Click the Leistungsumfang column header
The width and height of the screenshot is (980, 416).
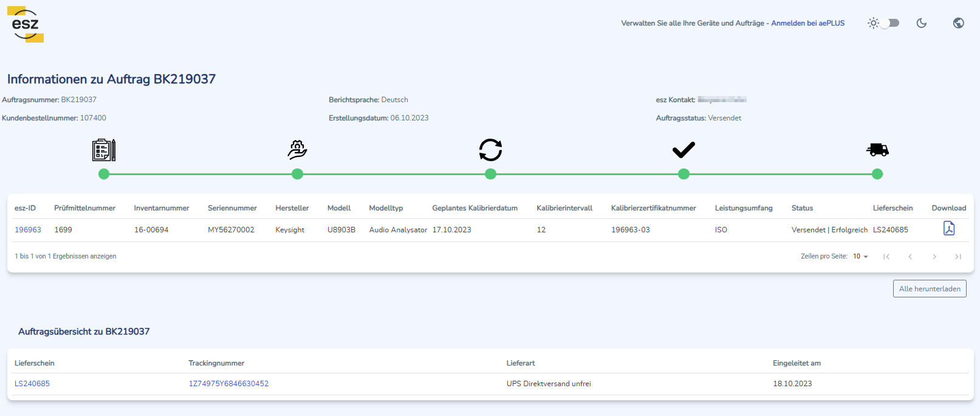(744, 208)
